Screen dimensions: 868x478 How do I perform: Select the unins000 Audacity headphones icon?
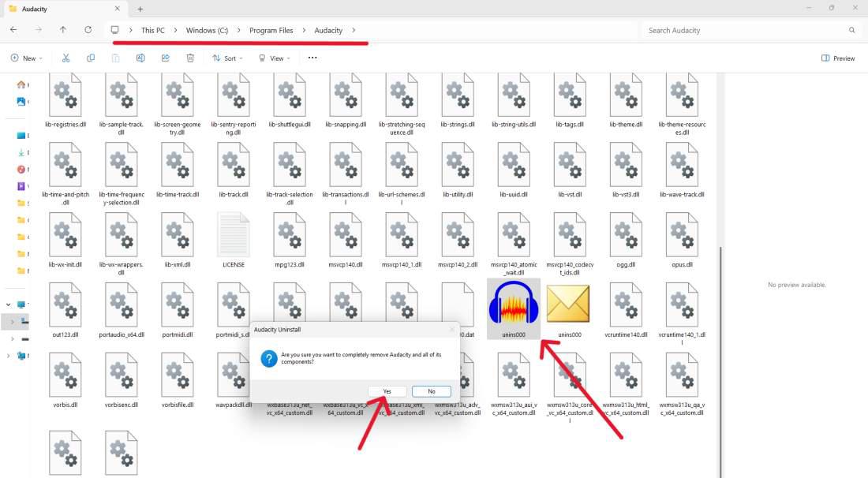coord(513,309)
